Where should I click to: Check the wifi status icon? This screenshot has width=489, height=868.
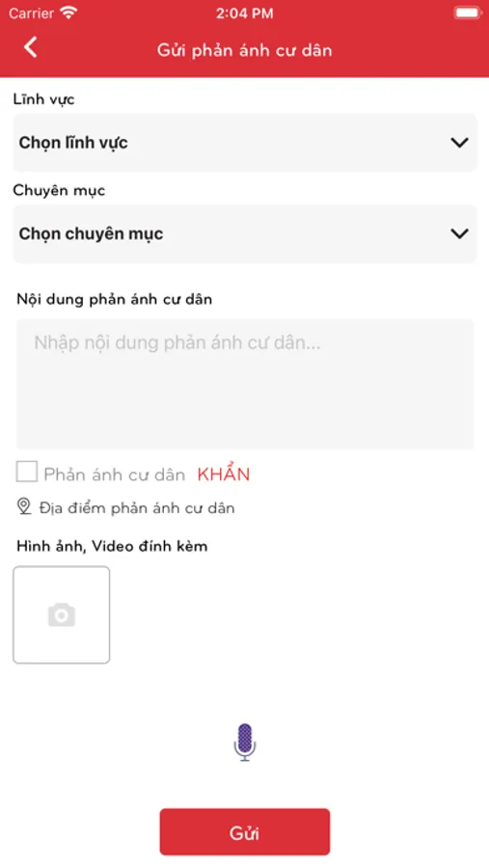(x=68, y=14)
